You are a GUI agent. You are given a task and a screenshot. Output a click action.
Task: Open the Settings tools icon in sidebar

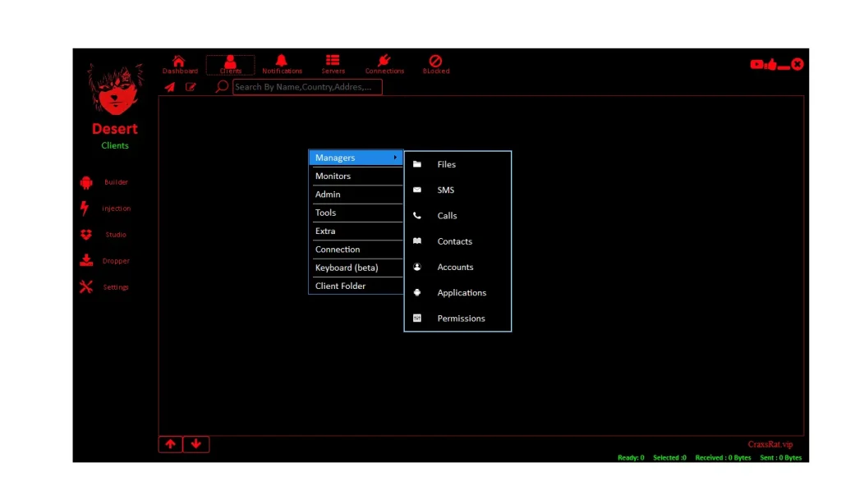click(x=86, y=287)
